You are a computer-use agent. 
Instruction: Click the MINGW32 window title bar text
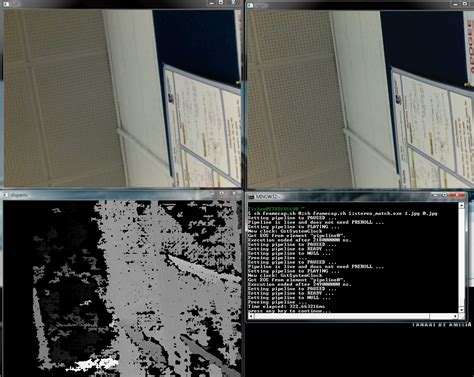pos(267,197)
